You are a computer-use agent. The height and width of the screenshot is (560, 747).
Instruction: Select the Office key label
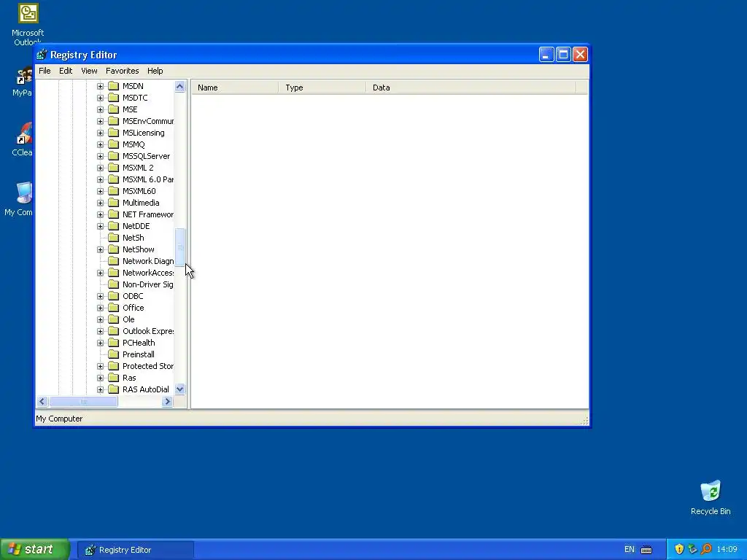coord(133,308)
